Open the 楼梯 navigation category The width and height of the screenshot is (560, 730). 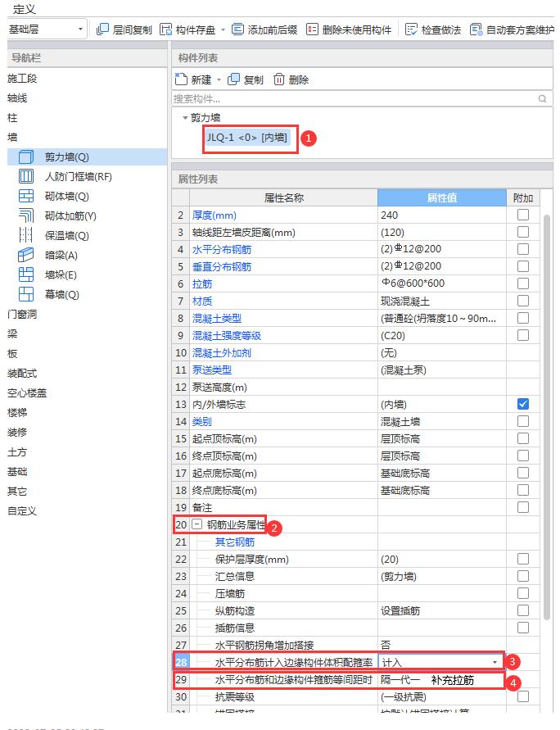[17, 412]
